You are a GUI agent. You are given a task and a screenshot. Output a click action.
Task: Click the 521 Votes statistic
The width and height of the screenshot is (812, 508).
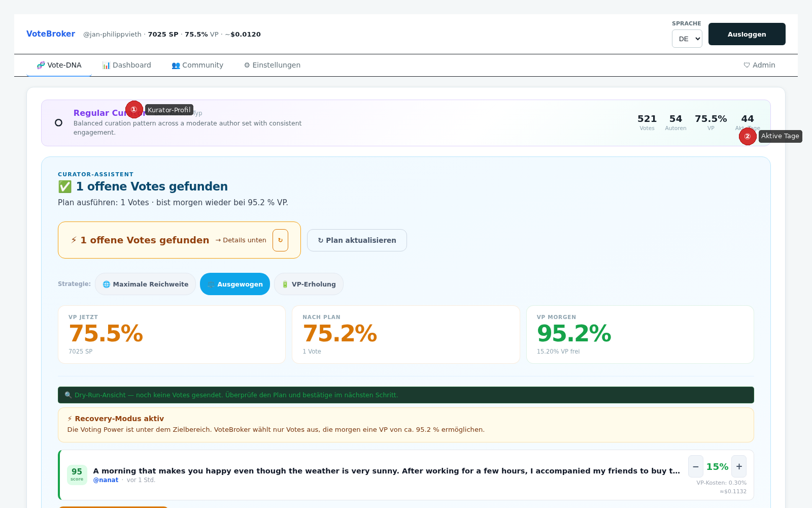[x=647, y=122]
